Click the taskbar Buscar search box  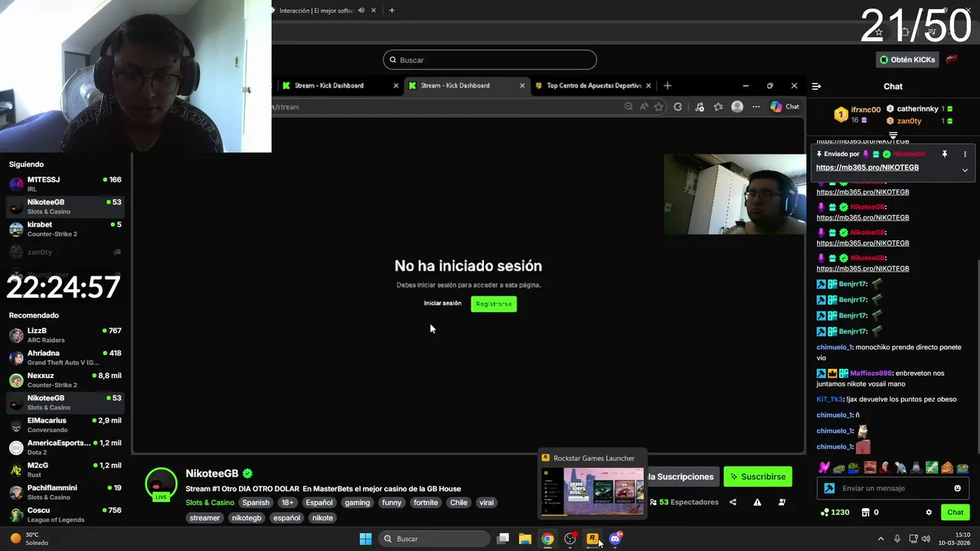click(435, 539)
